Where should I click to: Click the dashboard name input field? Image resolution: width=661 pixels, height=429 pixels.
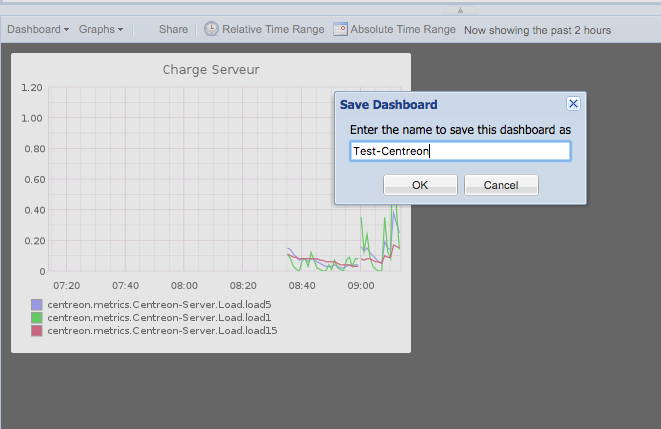tap(460, 151)
